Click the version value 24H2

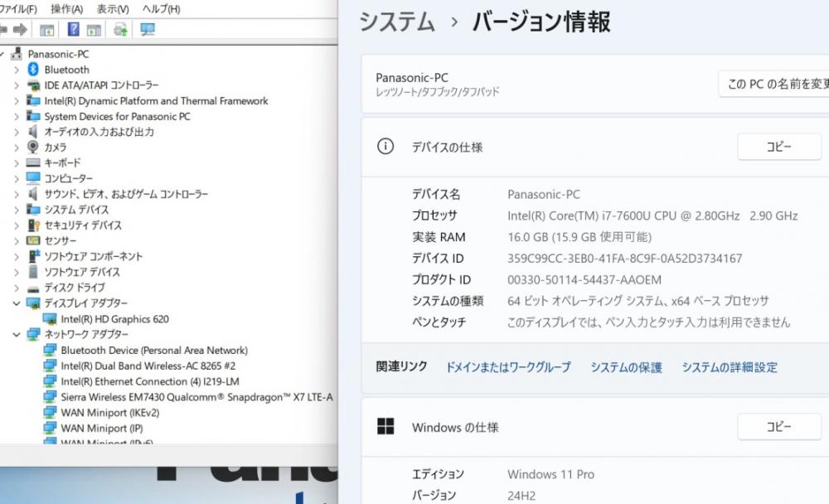tap(521, 496)
